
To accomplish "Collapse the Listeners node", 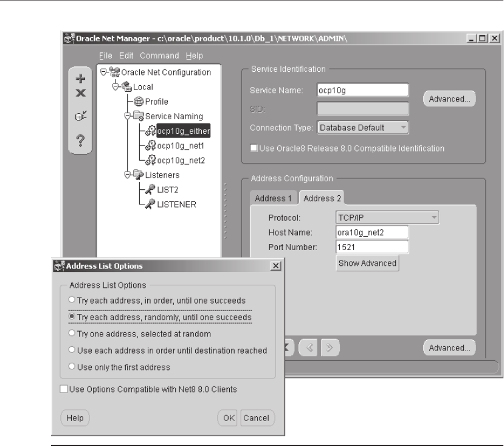I will point(127,175).
